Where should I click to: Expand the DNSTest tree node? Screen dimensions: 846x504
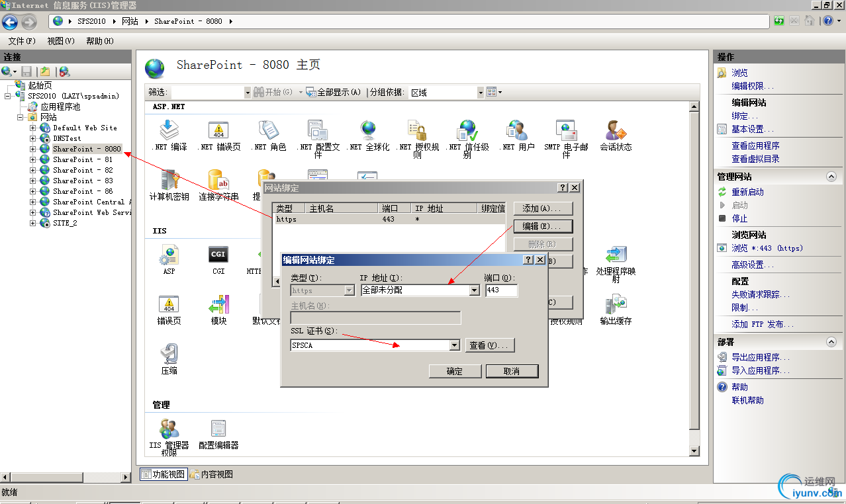coord(33,138)
